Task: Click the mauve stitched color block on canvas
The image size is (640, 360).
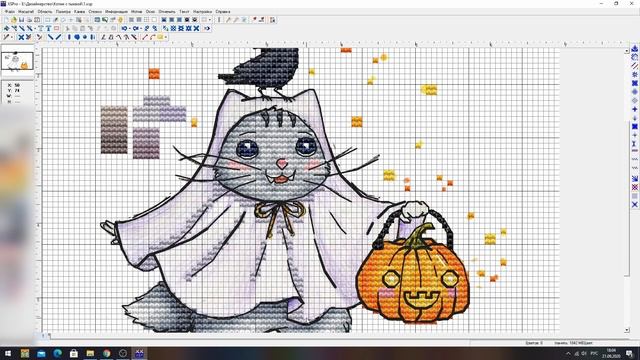Action: coord(146,143)
